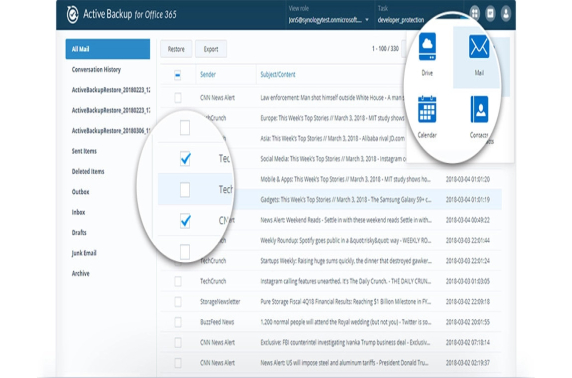Image resolution: width=572 pixels, height=378 pixels.
Task: Open the Junk Email folder
Action: [x=84, y=253]
